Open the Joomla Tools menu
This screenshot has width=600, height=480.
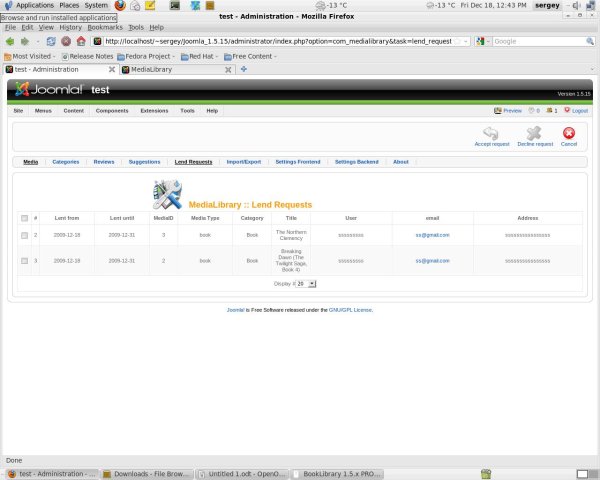(188, 111)
